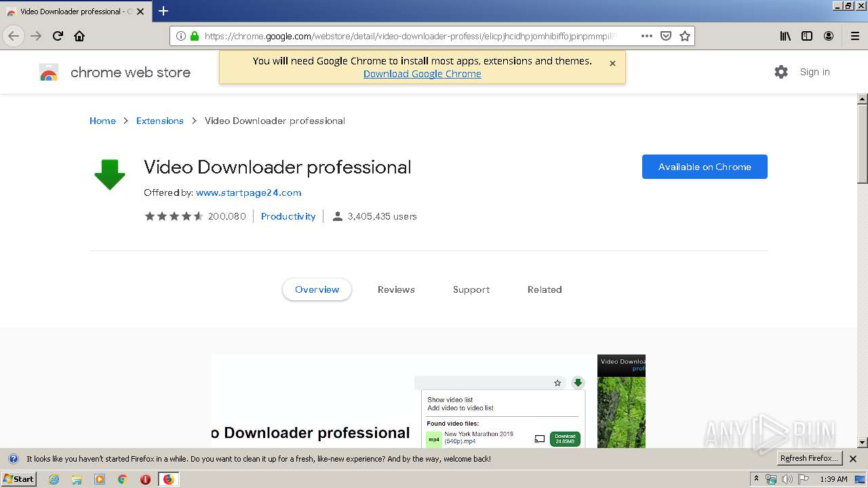Click the Available on Chrome button
This screenshot has height=488, width=868.
tap(705, 167)
